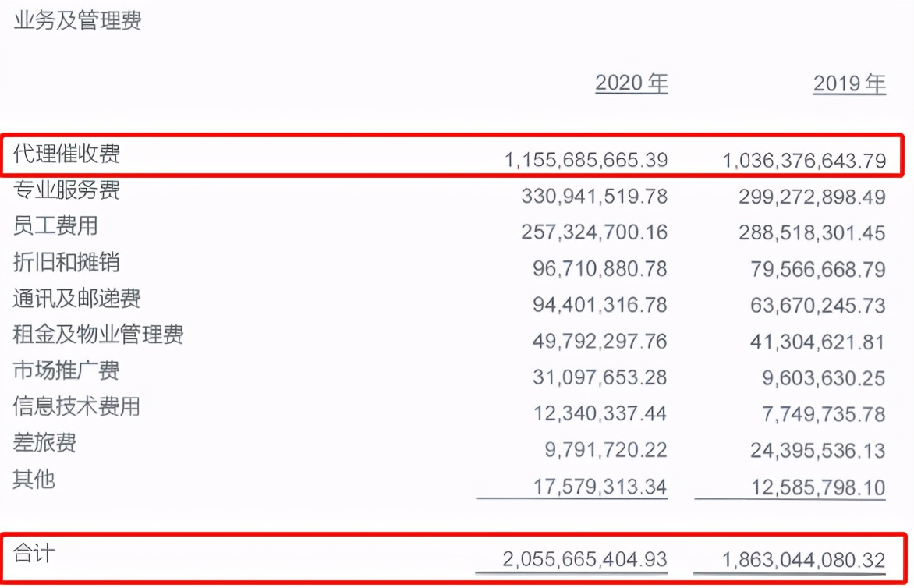Click the 折旧和摊销 row label
The image size is (914, 588).
tap(67, 262)
